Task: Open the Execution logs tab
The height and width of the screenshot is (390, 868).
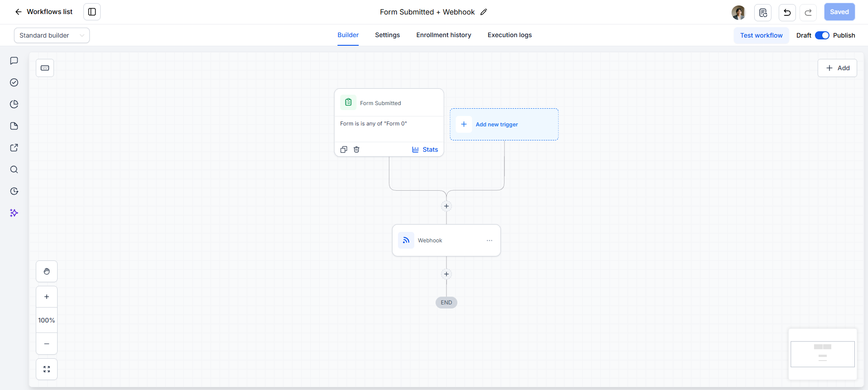Action: (509, 35)
